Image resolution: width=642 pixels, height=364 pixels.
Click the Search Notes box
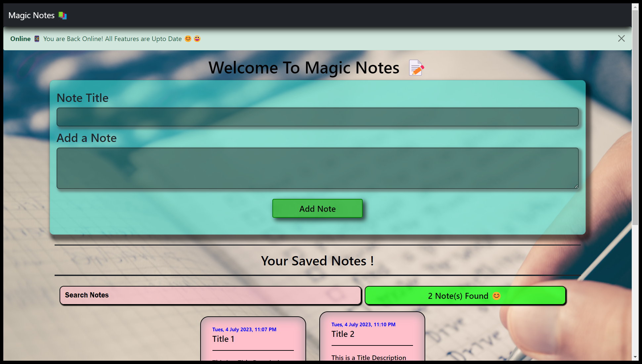pyautogui.click(x=210, y=295)
